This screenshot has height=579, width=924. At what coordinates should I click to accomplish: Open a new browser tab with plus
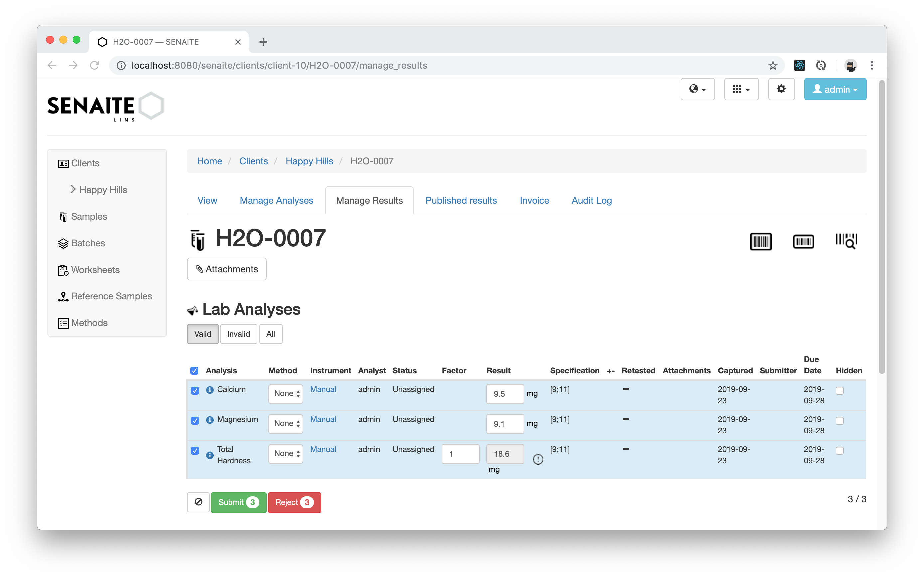click(263, 42)
